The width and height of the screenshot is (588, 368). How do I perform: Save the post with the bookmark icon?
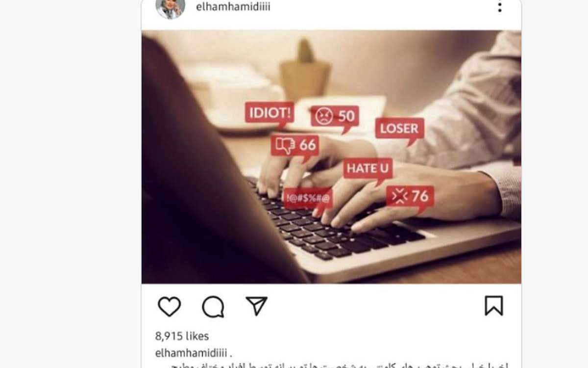(494, 306)
